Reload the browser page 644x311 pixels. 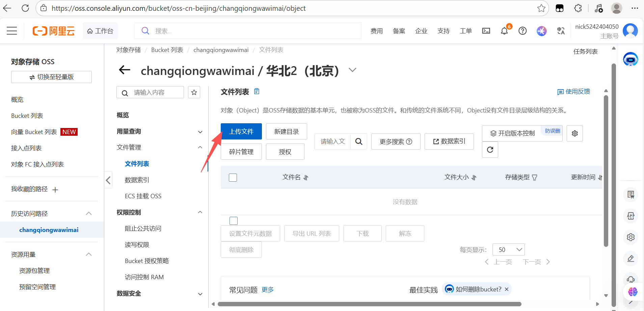[x=25, y=8]
